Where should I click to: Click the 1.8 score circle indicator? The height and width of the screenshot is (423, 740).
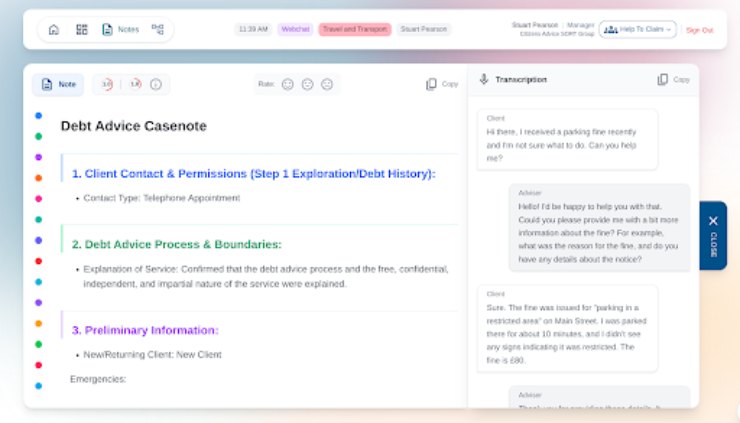pyautogui.click(x=135, y=85)
